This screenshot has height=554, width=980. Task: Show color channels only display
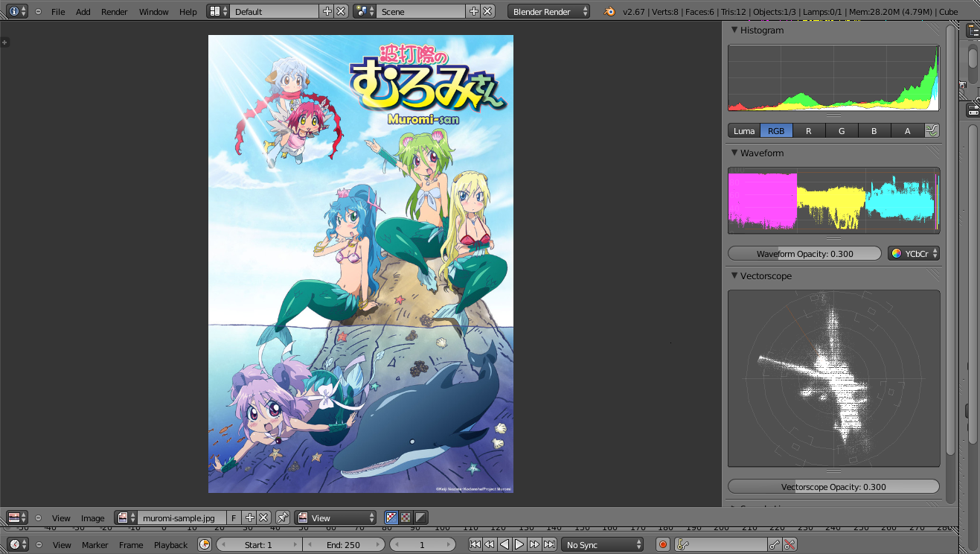tap(406, 518)
